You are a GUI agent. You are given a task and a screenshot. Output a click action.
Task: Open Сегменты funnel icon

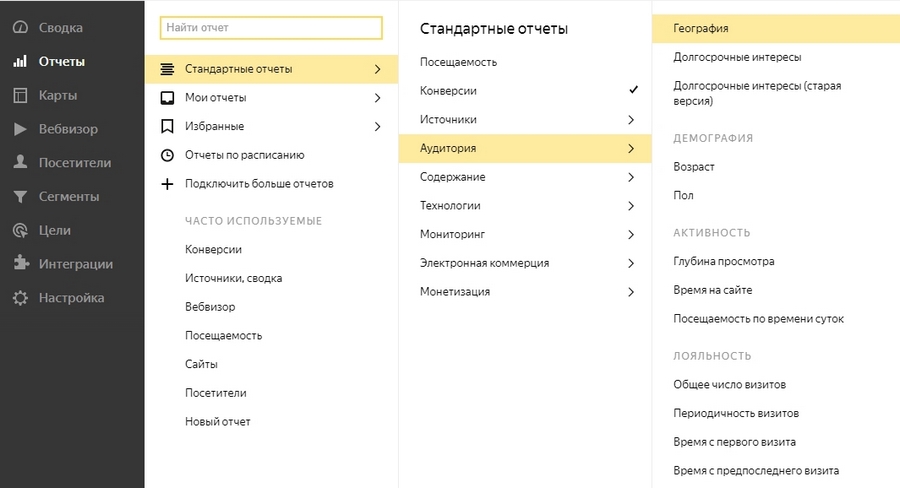pos(20,196)
